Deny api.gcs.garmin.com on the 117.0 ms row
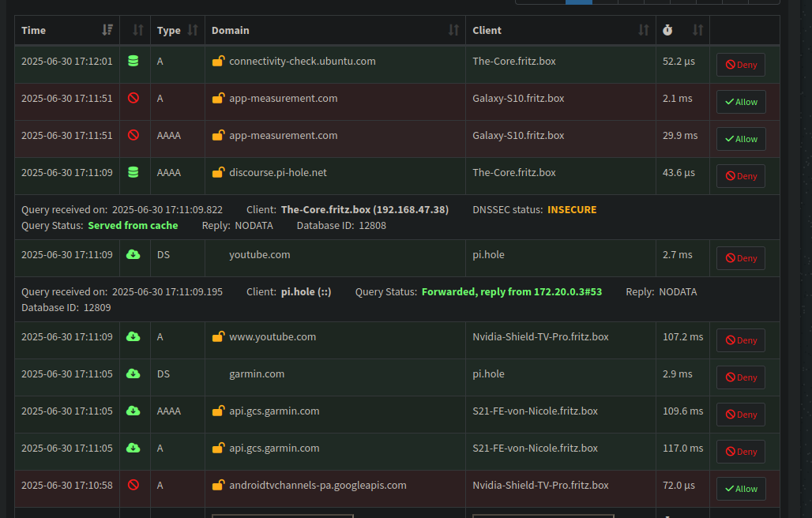Image resolution: width=812 pixels, height=518 pixels. pos(741,452)
